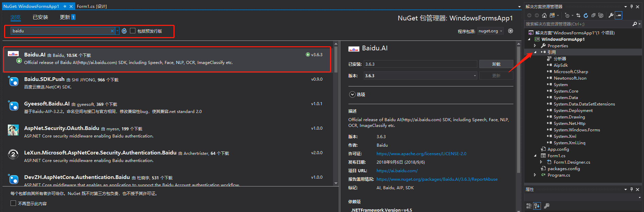The width and height of the screenshot is (644, 212).
Task: Open the search history dropdown arrow
Action: point(117,31)
